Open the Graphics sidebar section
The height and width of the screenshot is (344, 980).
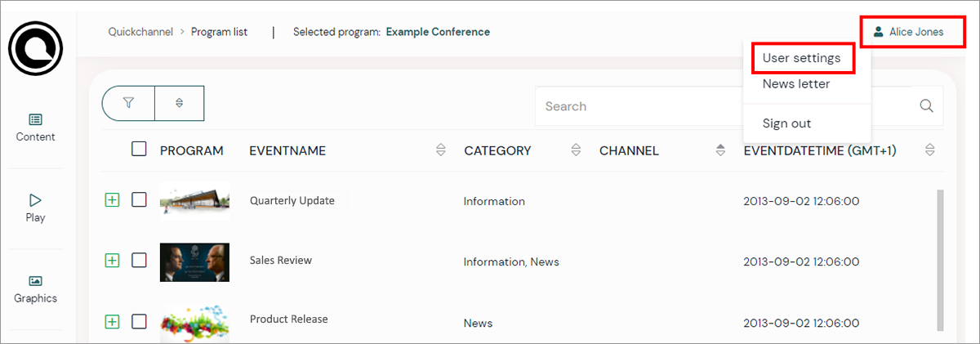click(x=35, y=288)
